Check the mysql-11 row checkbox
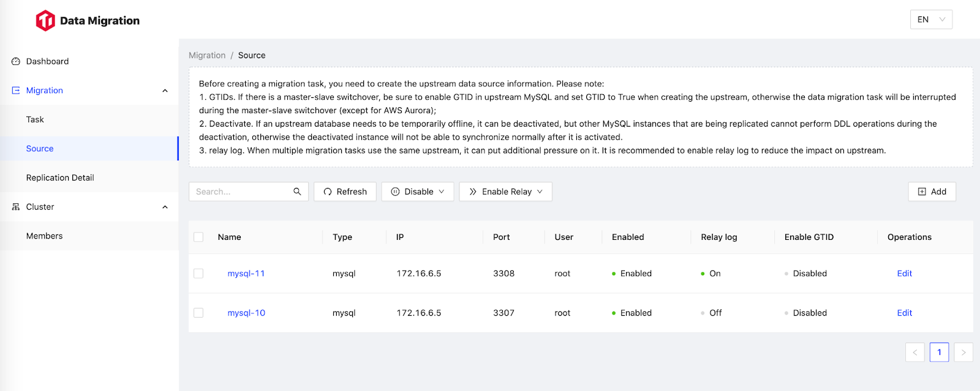The width and height of the screenshot is (980, 391). click(x=198, y=274)
